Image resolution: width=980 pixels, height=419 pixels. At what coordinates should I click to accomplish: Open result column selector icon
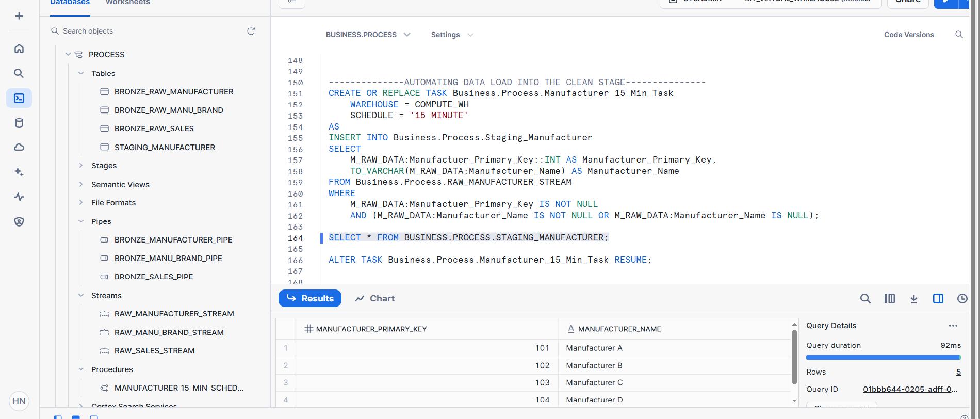point(890,298)
